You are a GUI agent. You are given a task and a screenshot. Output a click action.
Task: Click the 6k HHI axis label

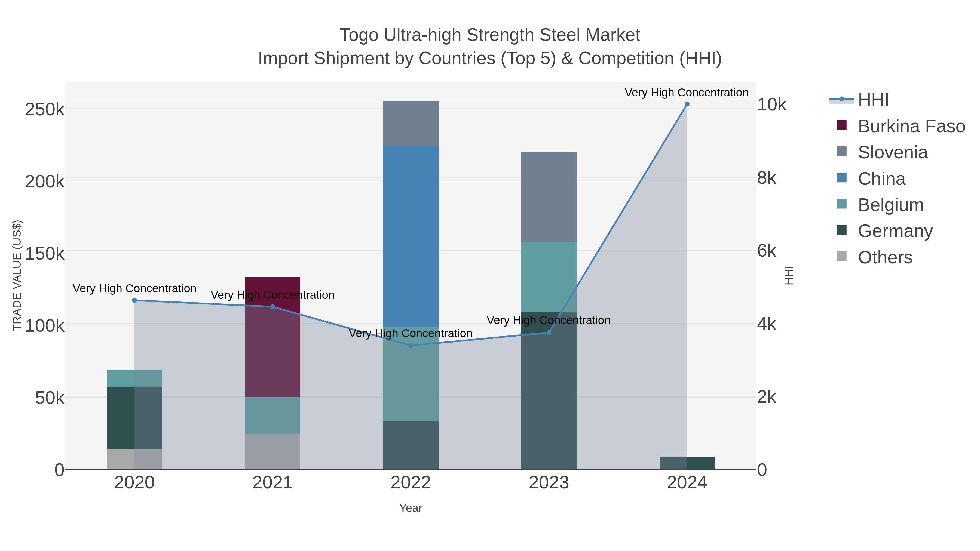click(x=767, y=251)
